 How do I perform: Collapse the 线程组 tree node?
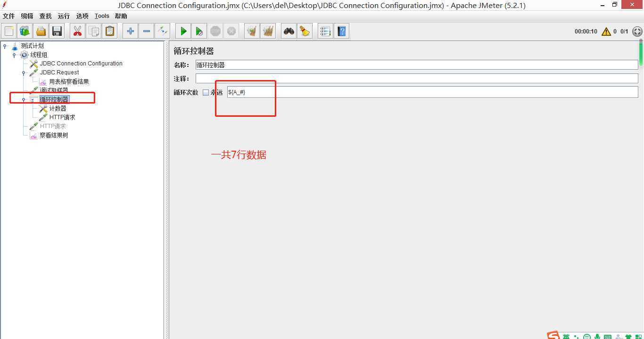pyautogui.click(x=14, y=55)
